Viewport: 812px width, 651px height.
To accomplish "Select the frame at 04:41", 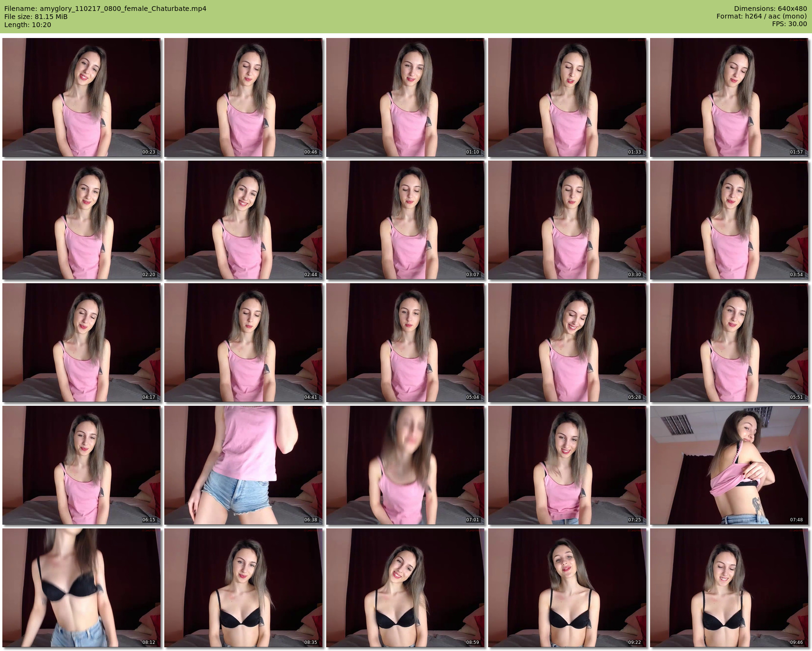I will tap(243, 343).
